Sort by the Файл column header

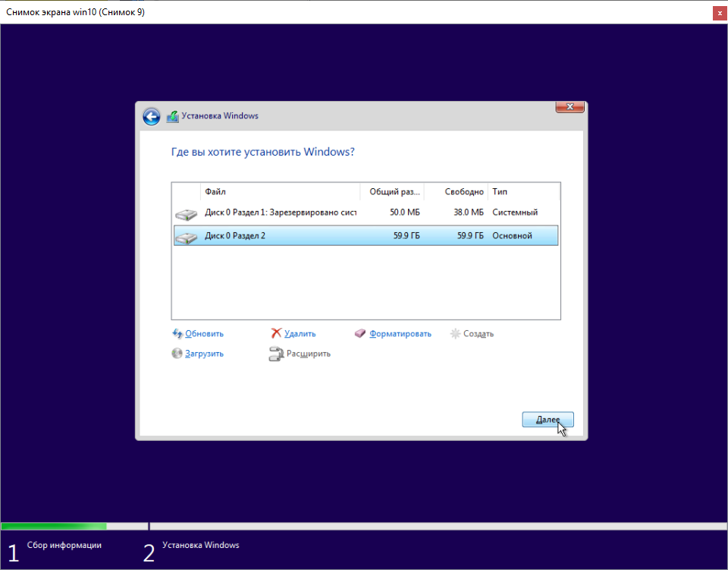coord(280,191)
